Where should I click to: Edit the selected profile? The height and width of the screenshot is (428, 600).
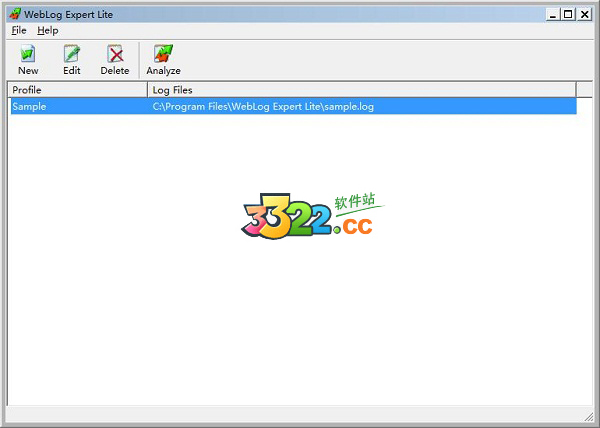72,60
